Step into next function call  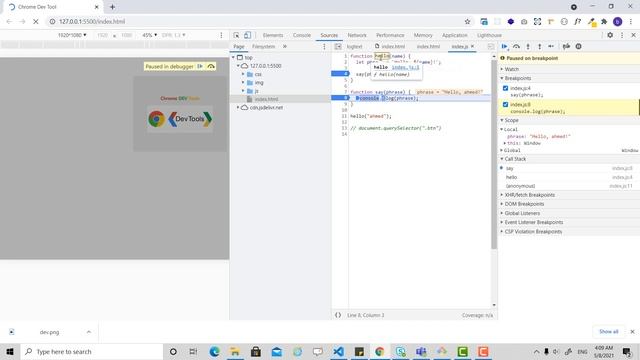click(528, 47)
